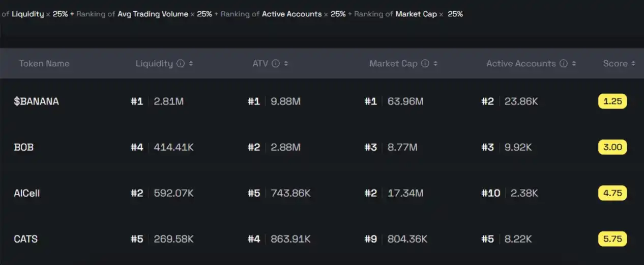644x265 pixels.
Task: Click the Token Name column header
Action: click(x=44, y=64)
